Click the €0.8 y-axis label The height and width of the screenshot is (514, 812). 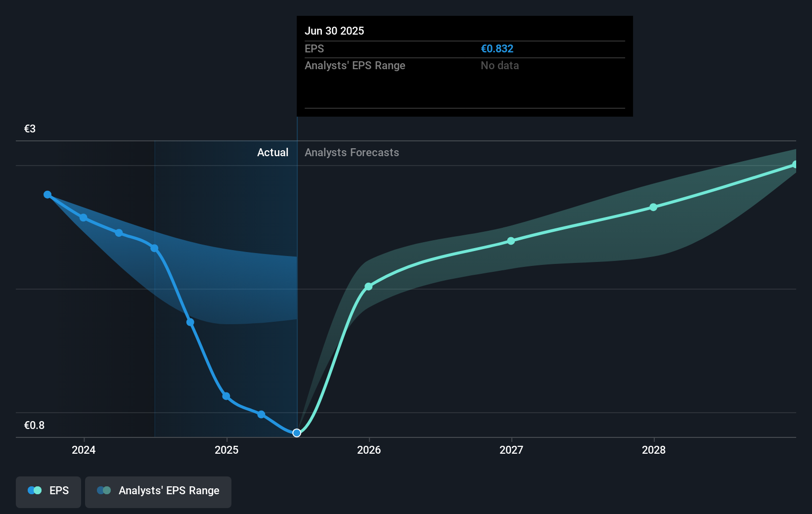(x=34, y=426)
